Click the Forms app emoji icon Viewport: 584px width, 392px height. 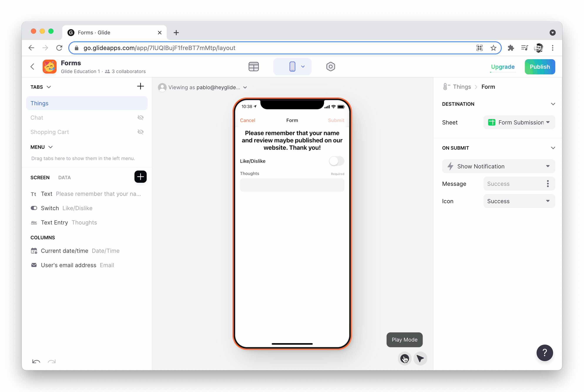[x=49, y=67]
